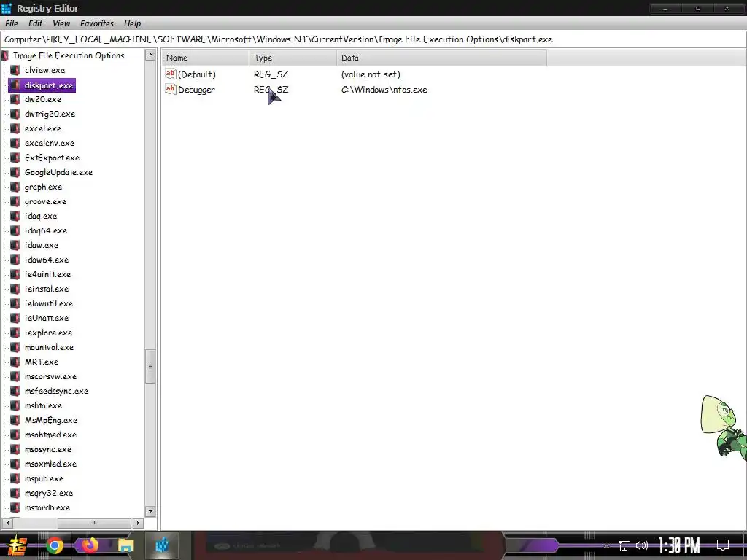
Task: Click the tree horizontal scrollbar thumb
Action: pos(94,523)
